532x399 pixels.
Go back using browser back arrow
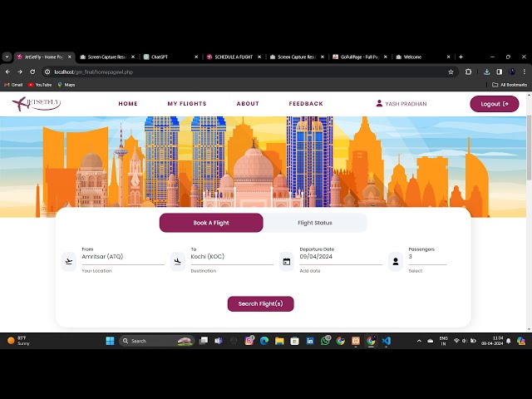pos(7,72)
